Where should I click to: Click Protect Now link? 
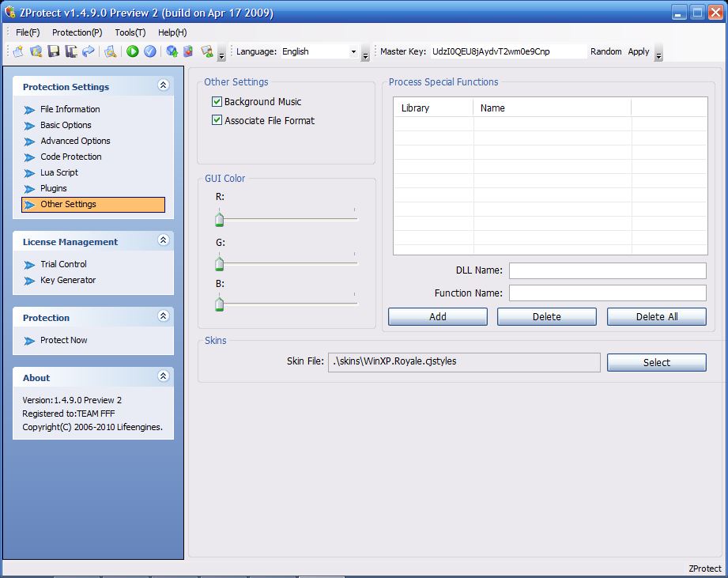[63, 340]
